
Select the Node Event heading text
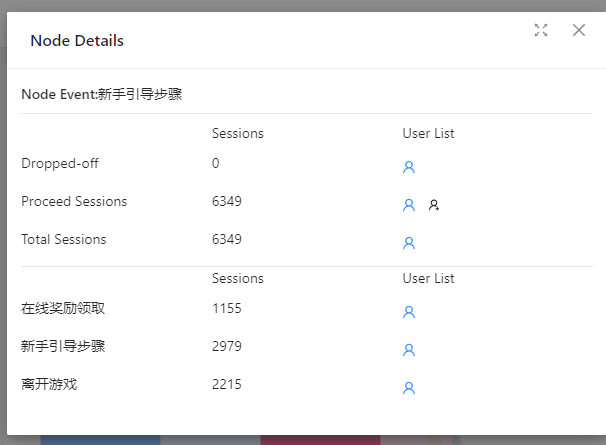pos(101,95)
